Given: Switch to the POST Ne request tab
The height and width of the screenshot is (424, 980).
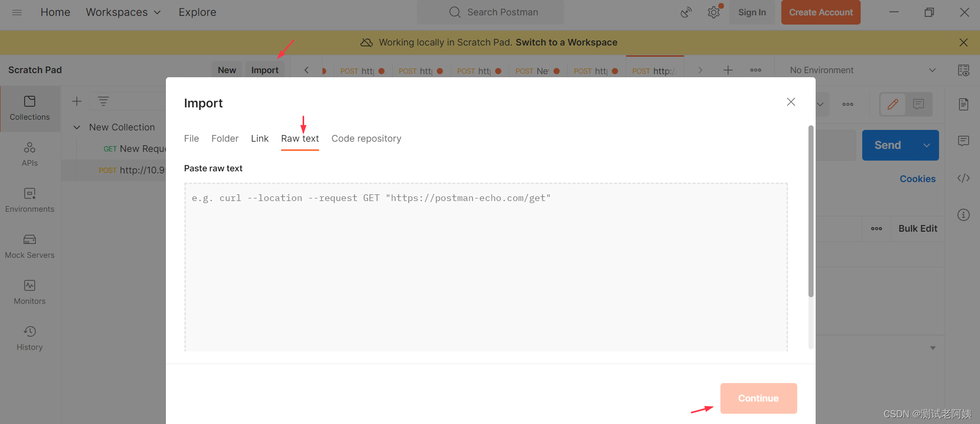Looking at the screenshot, I should (538, 71).
